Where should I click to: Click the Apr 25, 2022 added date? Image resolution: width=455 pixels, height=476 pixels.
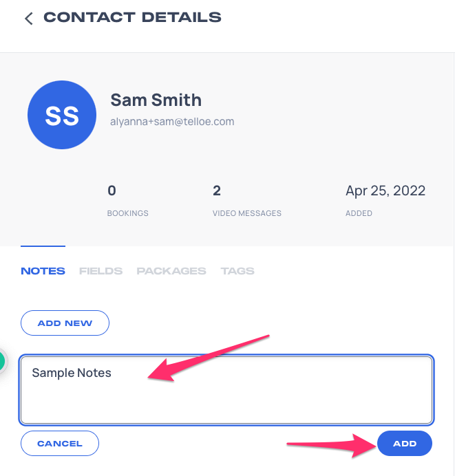(385, 191)
